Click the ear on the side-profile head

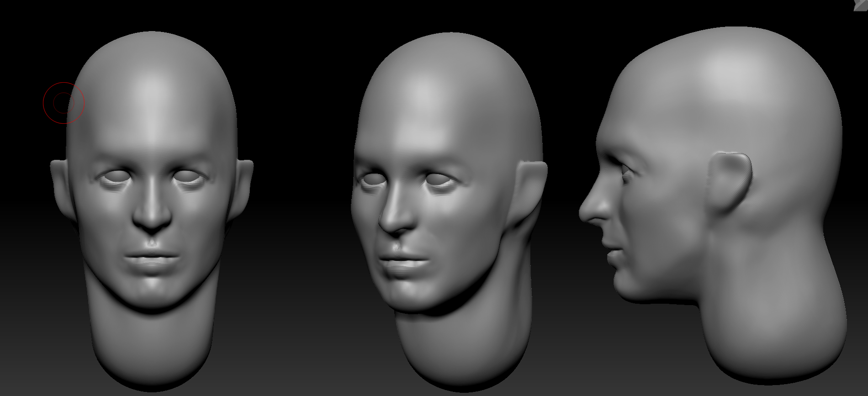729,184
